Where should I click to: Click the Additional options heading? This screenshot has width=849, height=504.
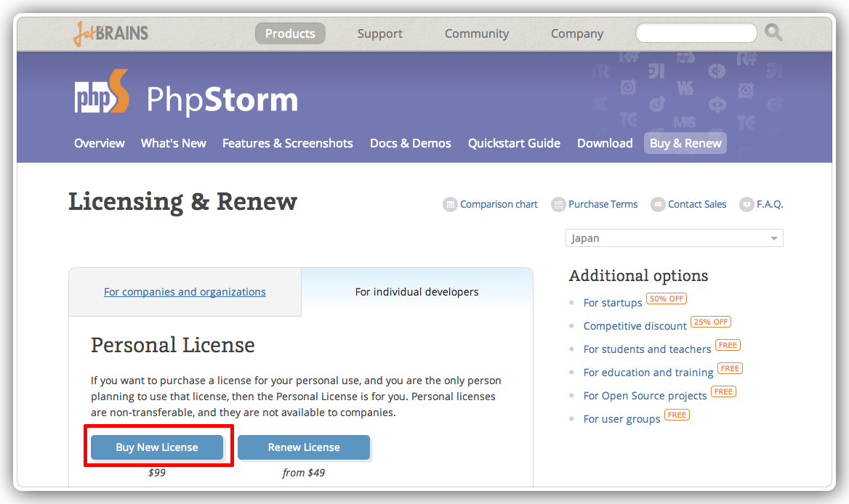pyautogui.click(x=638, y=276)
